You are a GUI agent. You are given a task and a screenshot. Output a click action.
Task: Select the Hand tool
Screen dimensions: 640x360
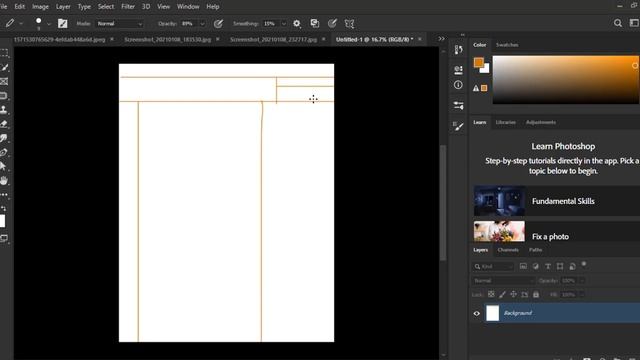[4, 180]
